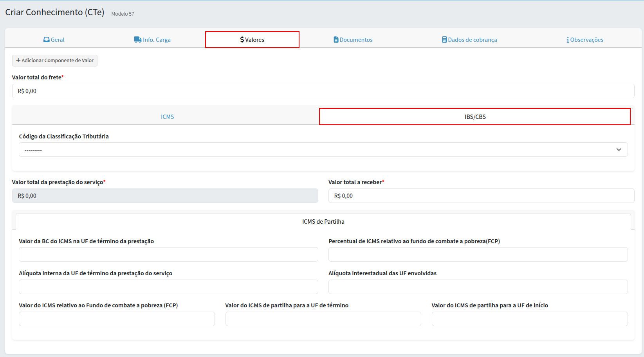Click Valor da BC do ICMS field
Image resolution: width=644 pixels, height=357 pixels.
tap(168, 255)
